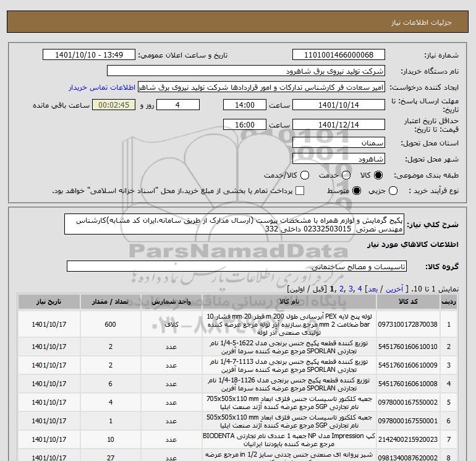Click the quantity 6 in row 4

111,384
